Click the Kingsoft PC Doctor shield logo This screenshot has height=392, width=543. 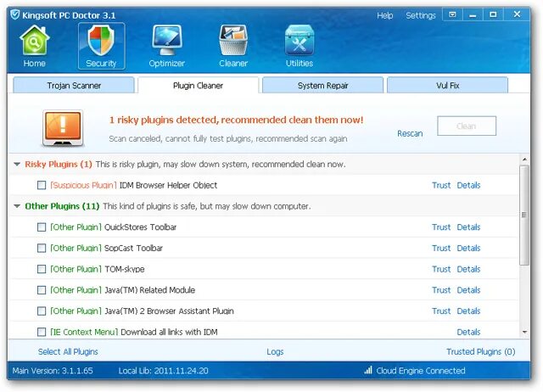[x=15, y=15]
